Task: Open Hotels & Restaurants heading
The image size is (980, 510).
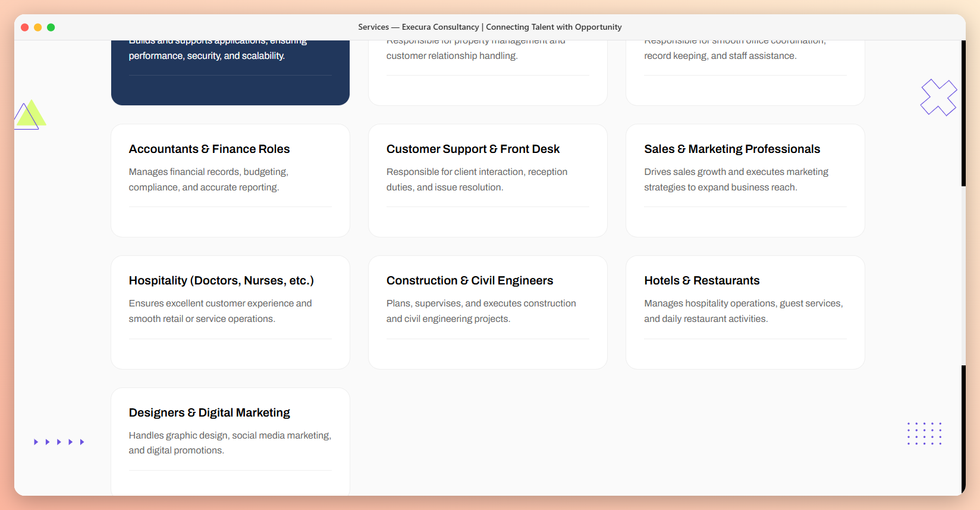Action: pyautogui.click(x=702, y=280)
